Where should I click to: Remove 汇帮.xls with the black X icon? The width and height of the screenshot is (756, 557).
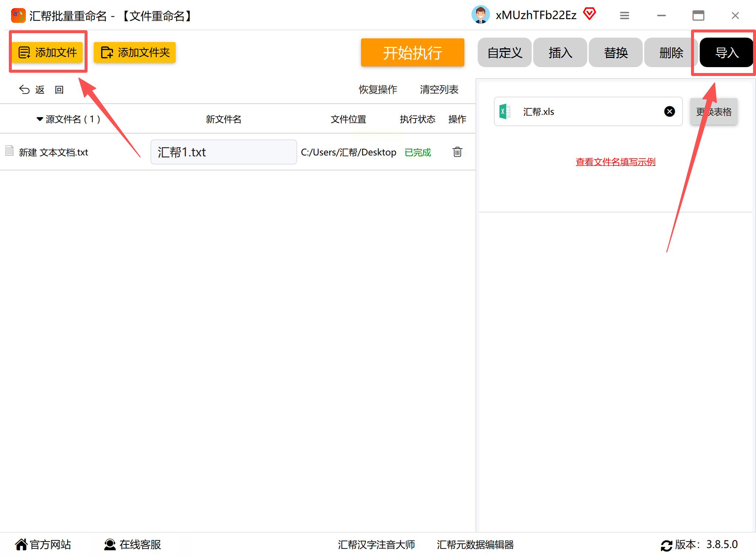pos(669,111)
